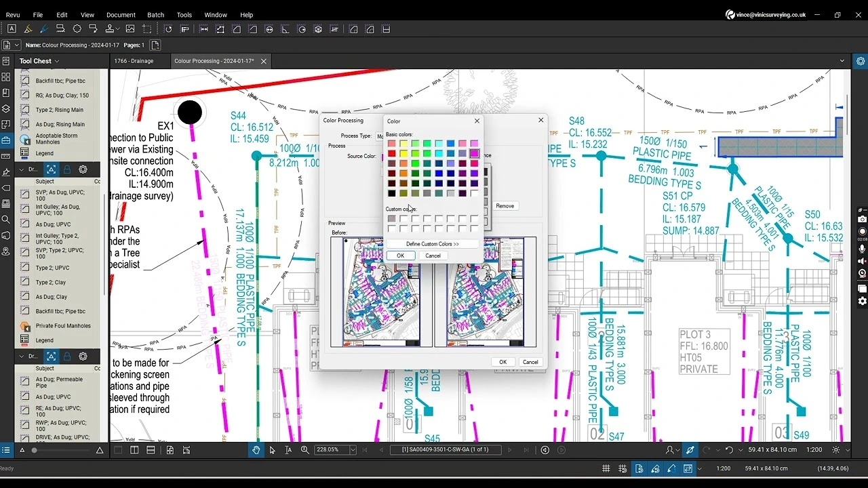868x488 pixels.
Task: Open the stamp tool dropdown arrow
Action: pyautogui.click(x=118, y=29)
